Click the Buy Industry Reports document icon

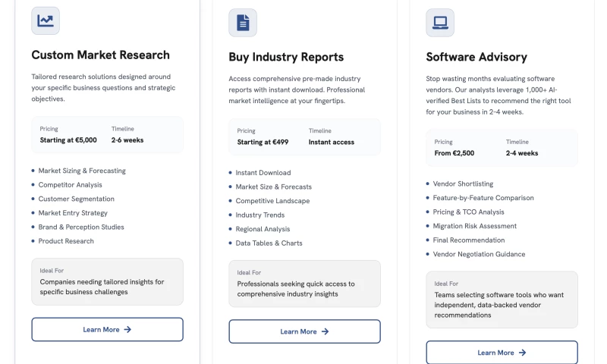pyautogui.click(x=243, y=23)
